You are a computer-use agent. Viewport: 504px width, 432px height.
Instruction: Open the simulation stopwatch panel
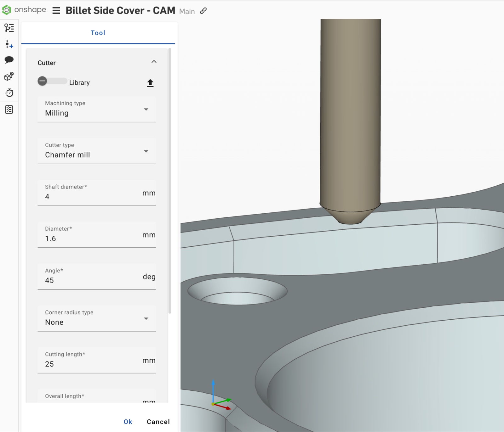pos(9,93)
